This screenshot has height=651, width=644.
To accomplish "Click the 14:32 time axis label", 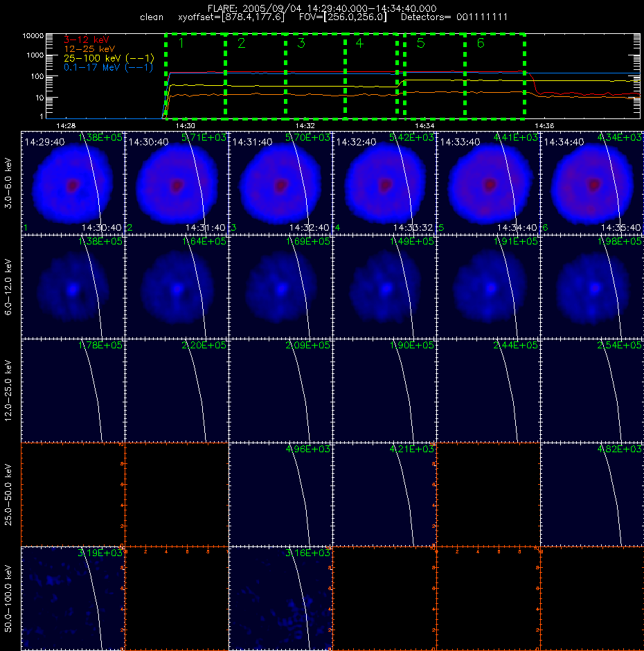I will [x=305, y=125].
